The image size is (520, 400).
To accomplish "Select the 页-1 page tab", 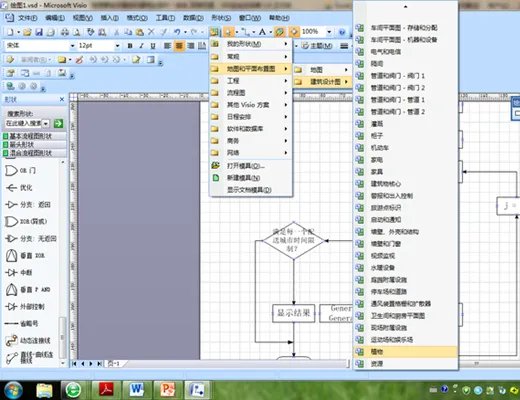I will pyautogui.click(x=115, y=364).
